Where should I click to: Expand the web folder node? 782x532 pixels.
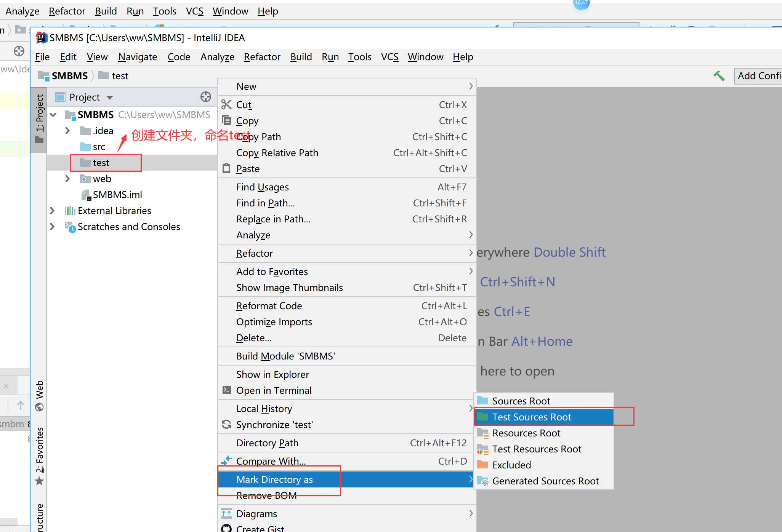click(67, 179)
